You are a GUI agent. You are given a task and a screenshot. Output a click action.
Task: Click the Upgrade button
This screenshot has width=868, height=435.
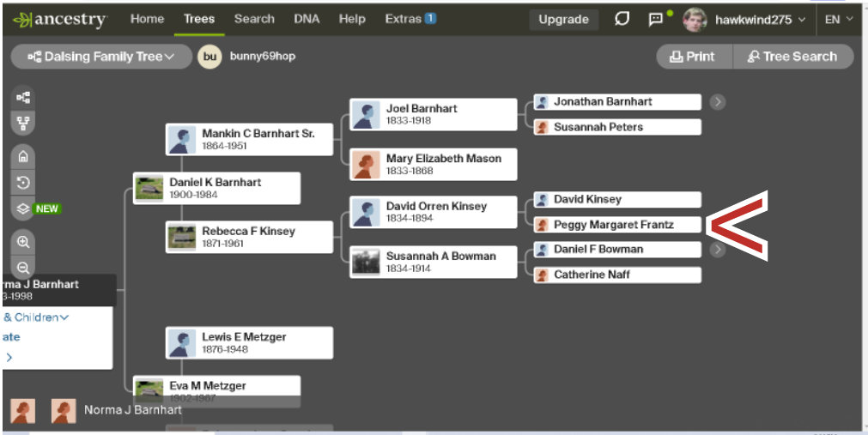563,19
